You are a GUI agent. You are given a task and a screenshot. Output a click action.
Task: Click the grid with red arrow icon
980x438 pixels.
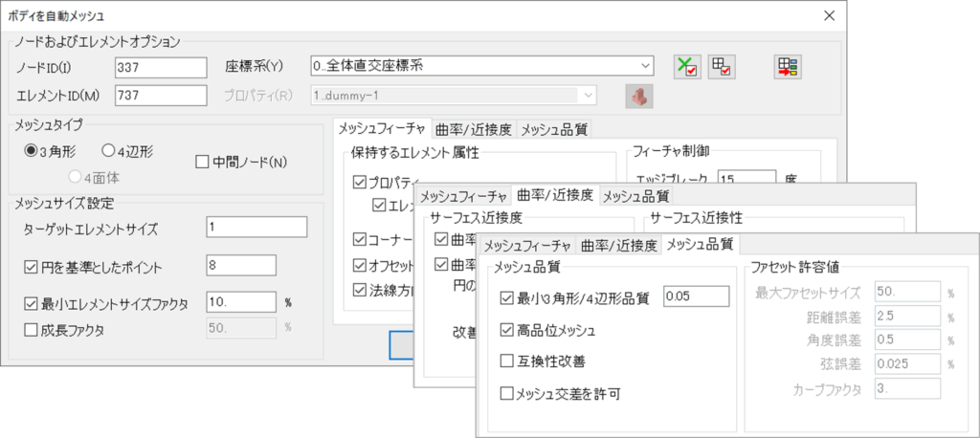click(x=789, y=67)
